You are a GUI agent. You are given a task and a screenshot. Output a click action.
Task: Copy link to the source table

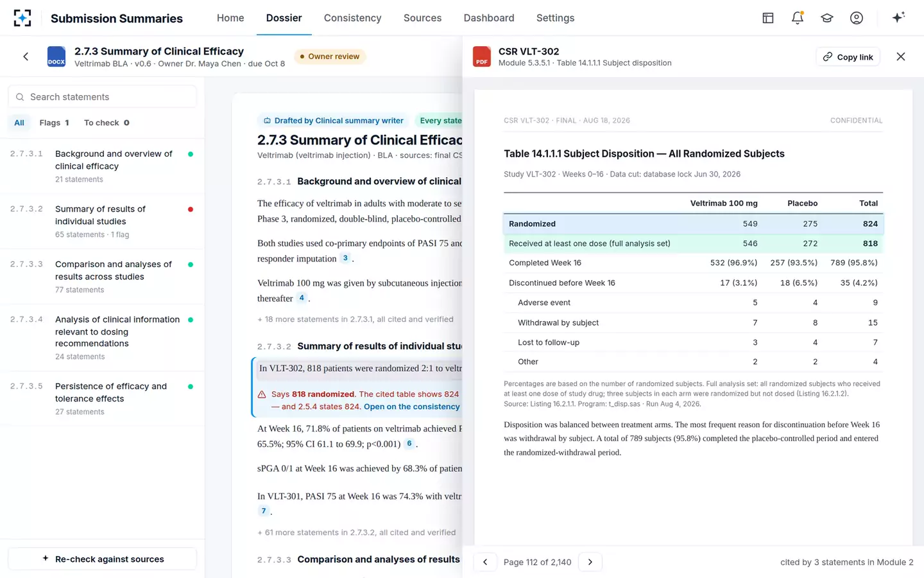point(848,57)
